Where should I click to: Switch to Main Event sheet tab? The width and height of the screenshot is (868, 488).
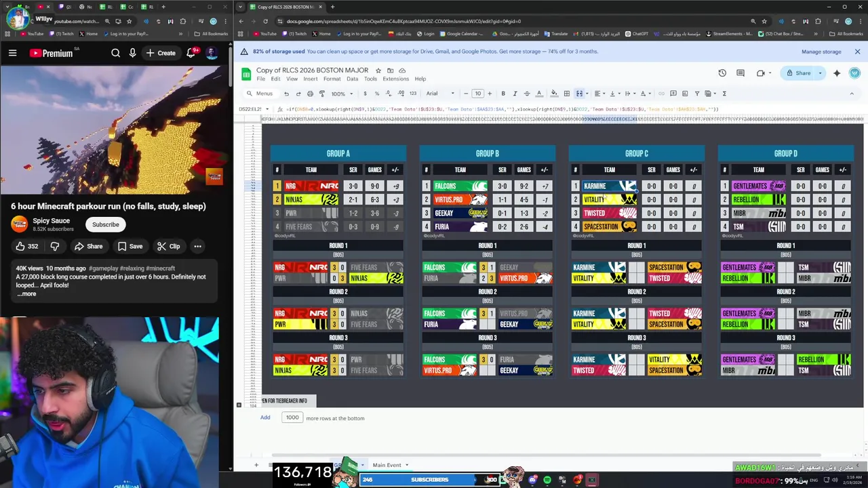coord(387,465)
